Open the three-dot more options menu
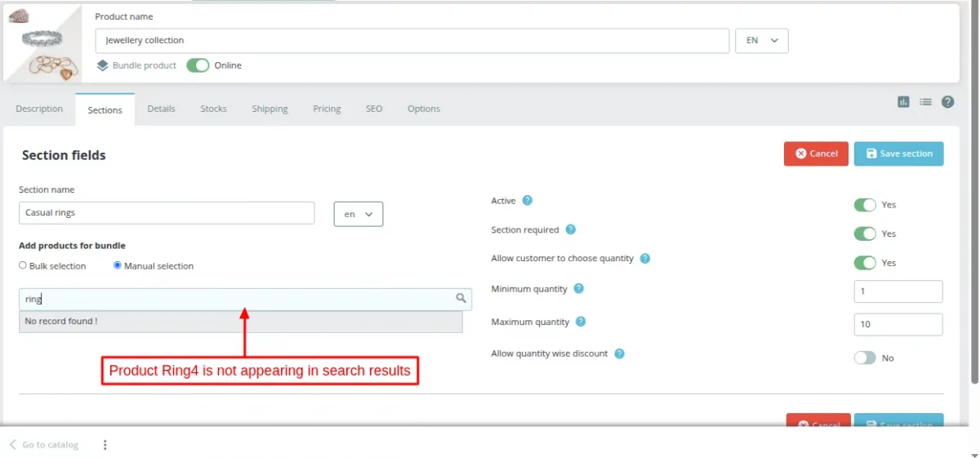980x458 pixels. [105, 445]
